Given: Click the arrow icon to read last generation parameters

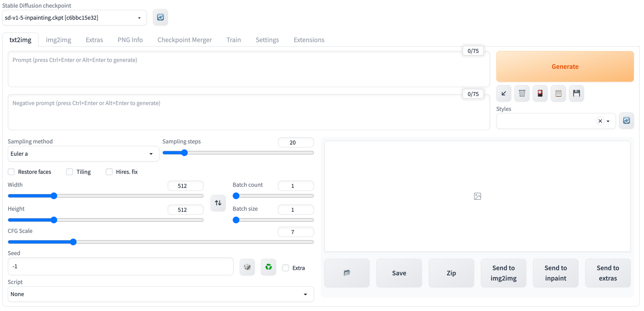Looking at the screenshot, I should [x=504, y=93].
